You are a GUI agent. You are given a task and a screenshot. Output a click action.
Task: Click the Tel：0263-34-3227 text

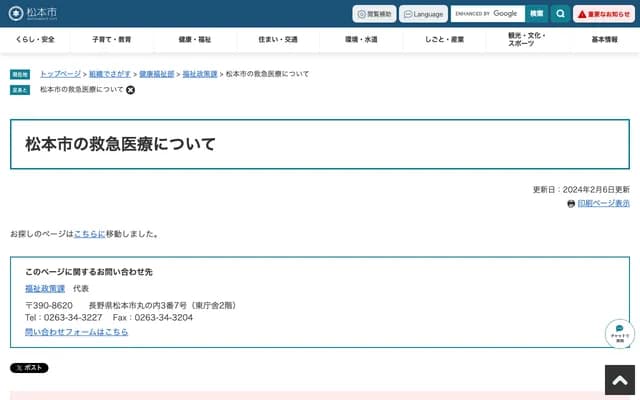(64, 318)
